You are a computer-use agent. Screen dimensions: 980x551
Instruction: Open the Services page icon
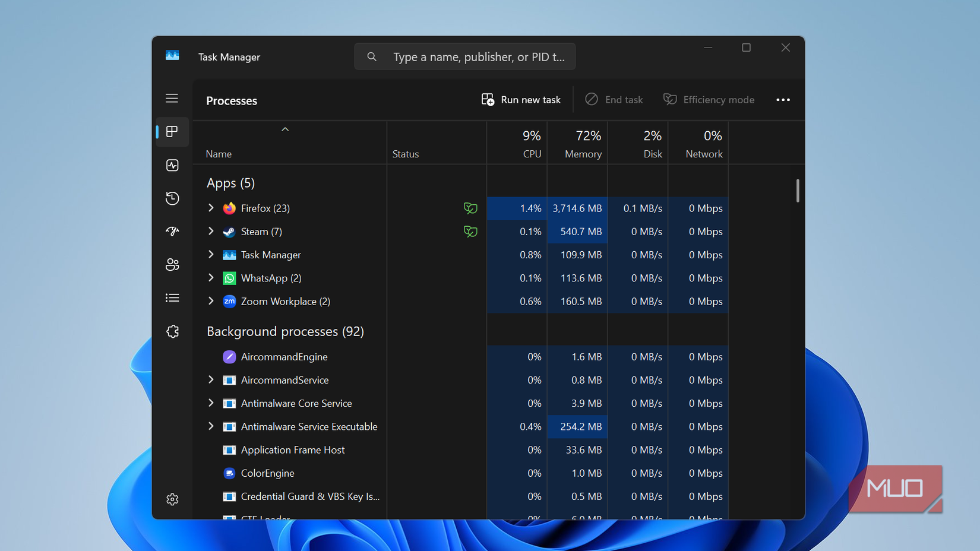pos(172,331)
